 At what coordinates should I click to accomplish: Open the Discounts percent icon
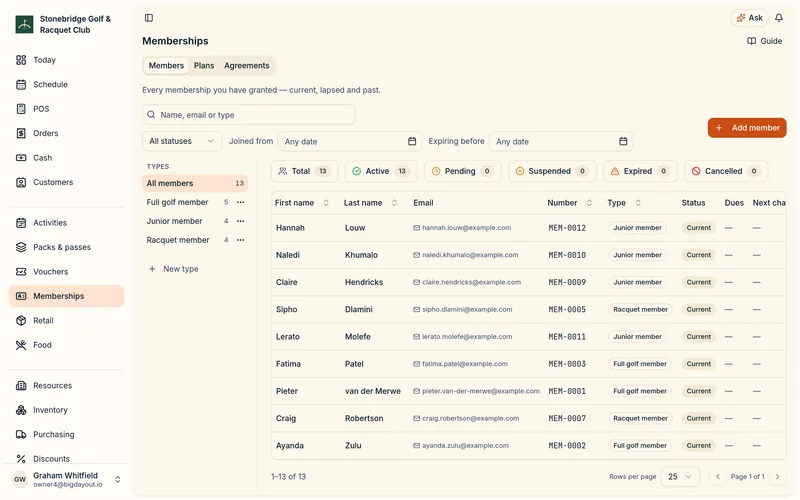tap(21, 459)
